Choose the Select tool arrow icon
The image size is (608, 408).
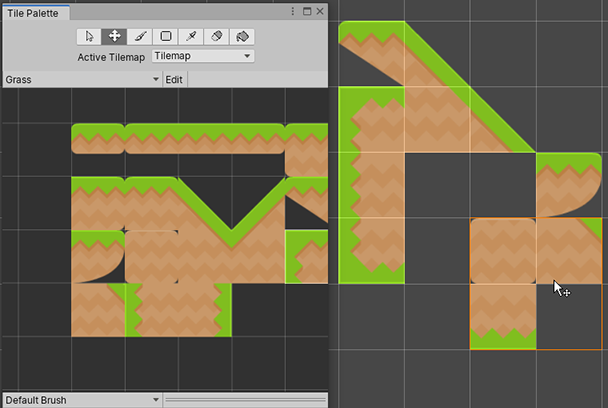pyautogui.click(x=90, y=36)
